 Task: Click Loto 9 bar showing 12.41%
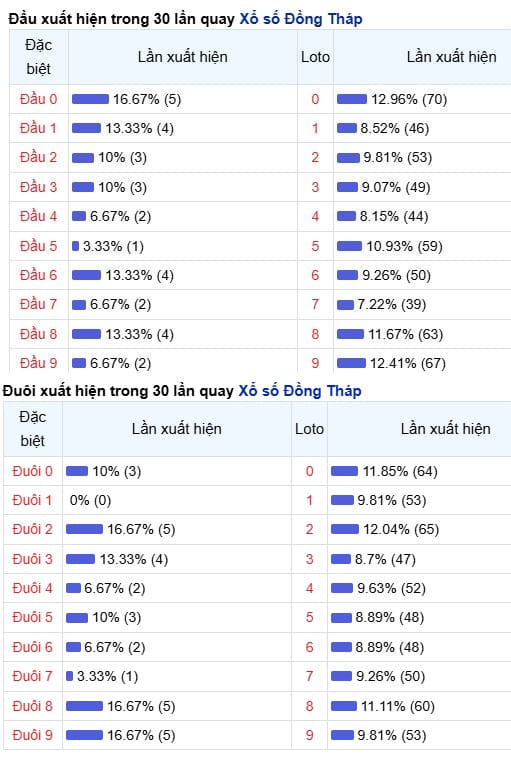click(351, 363)
